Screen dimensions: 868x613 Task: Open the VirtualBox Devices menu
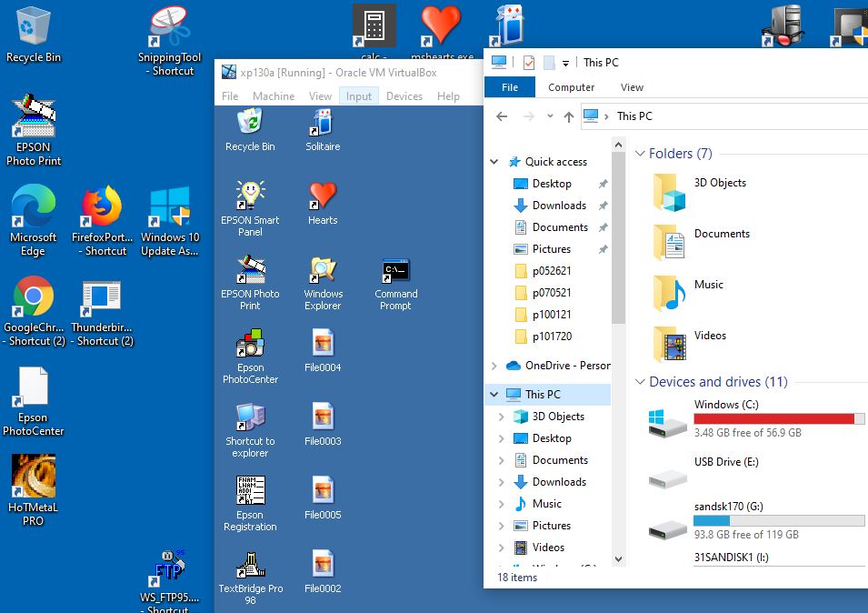pos(404,96)
